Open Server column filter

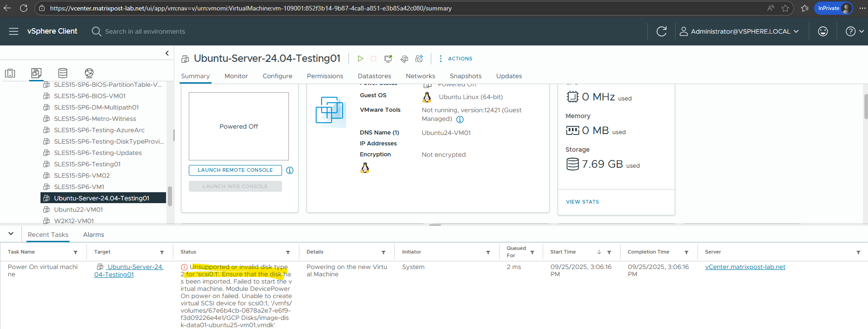[x=858, y=253]
